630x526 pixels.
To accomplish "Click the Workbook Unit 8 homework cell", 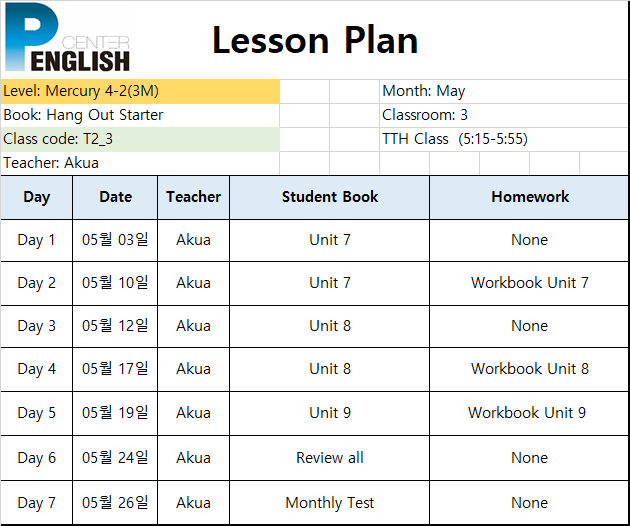I will (x=529, y=369).
